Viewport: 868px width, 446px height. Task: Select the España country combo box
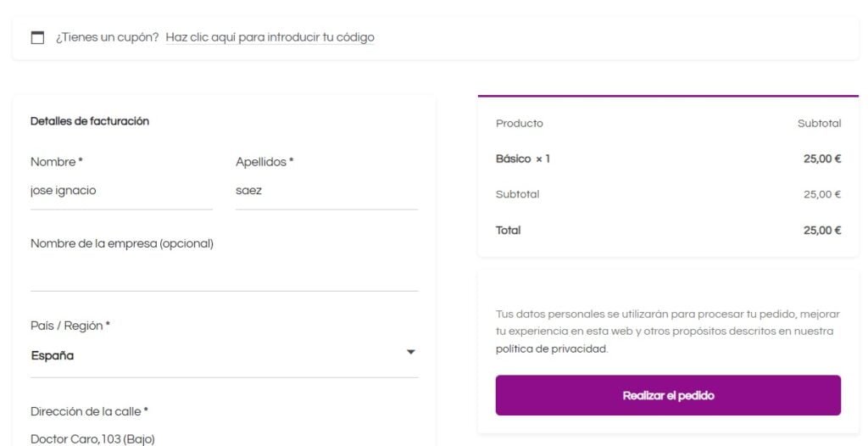pos(224,355)
